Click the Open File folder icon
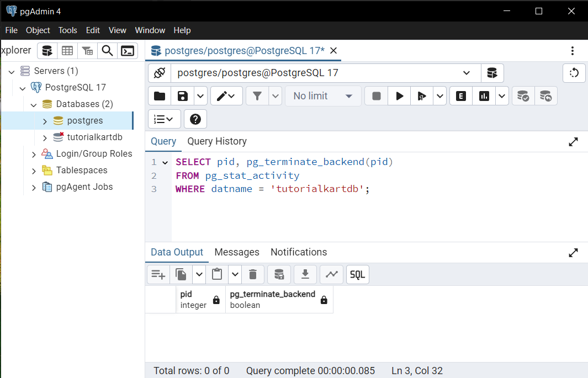Viewport: 588px width, 378px height. tap(160, 96)
